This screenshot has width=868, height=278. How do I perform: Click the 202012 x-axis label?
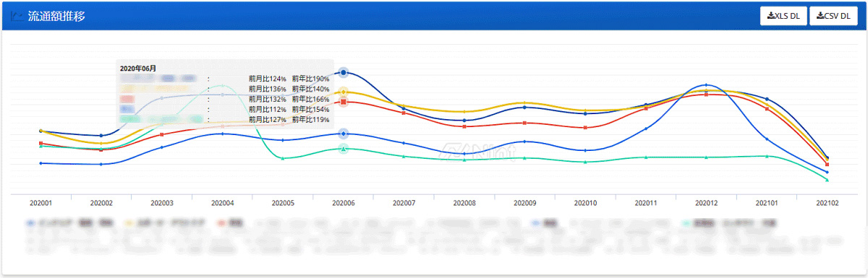706,204
